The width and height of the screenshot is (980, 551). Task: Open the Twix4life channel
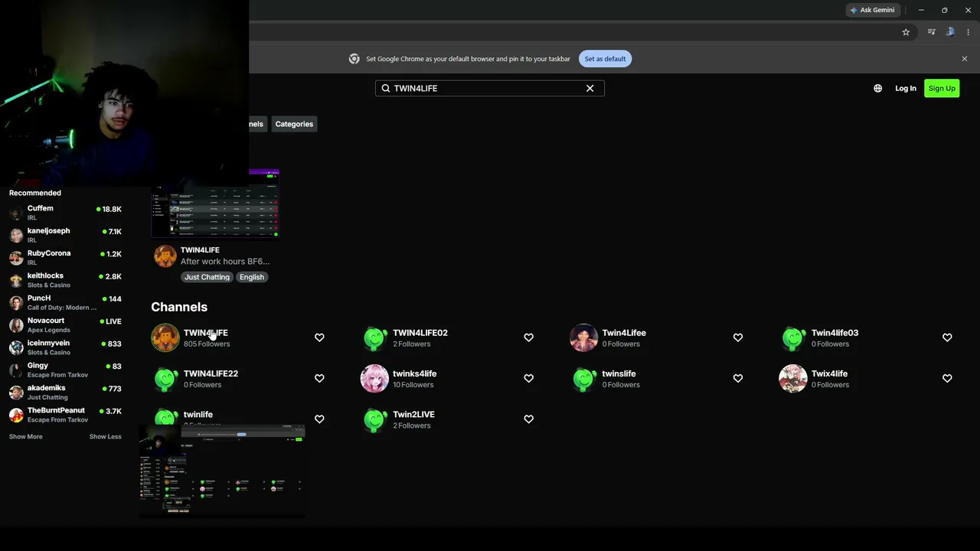[x=829, y=373]
